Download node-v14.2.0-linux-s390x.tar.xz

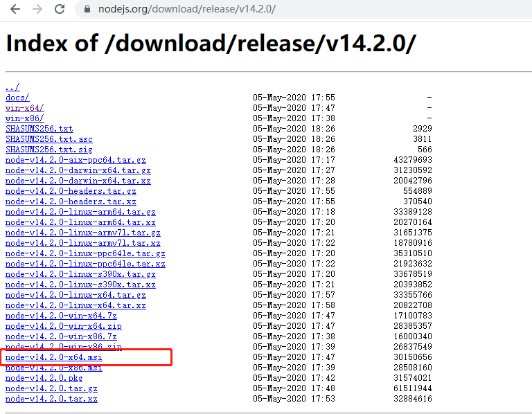[80, 285]
